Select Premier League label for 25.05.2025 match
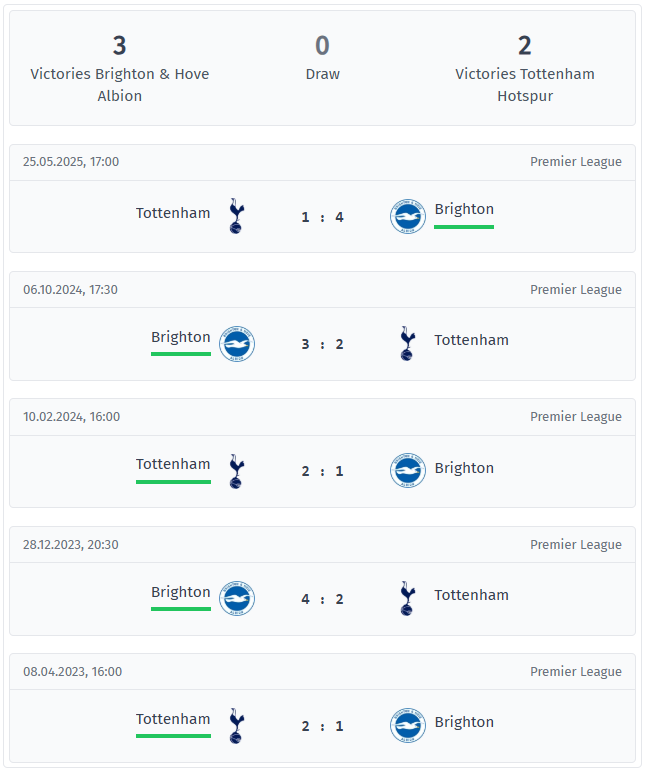The height and width of the screenshot is (774, 646). pos(575,162)
